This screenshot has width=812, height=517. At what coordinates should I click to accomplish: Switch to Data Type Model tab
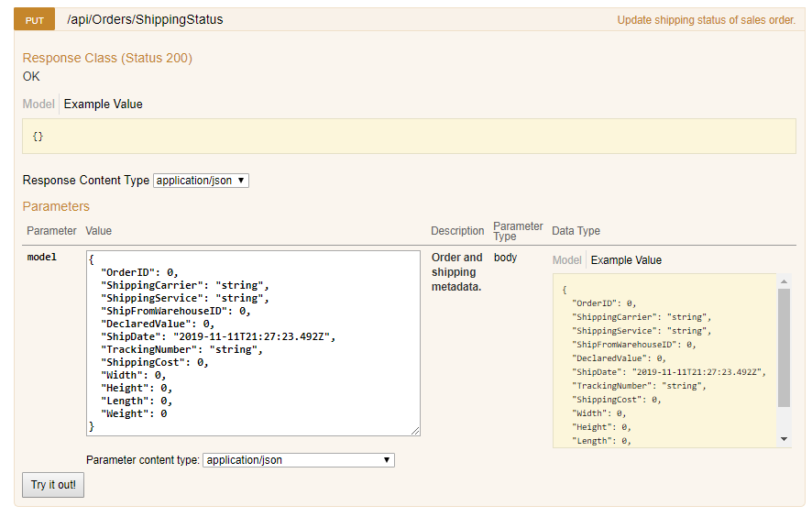click(x=567, y=260)
